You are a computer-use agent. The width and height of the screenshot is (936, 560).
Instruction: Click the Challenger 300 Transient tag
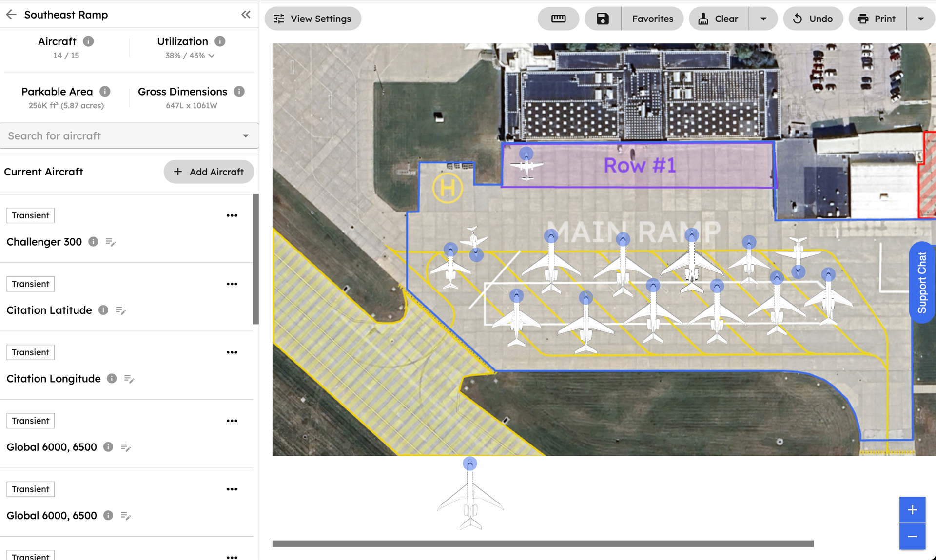31,215
